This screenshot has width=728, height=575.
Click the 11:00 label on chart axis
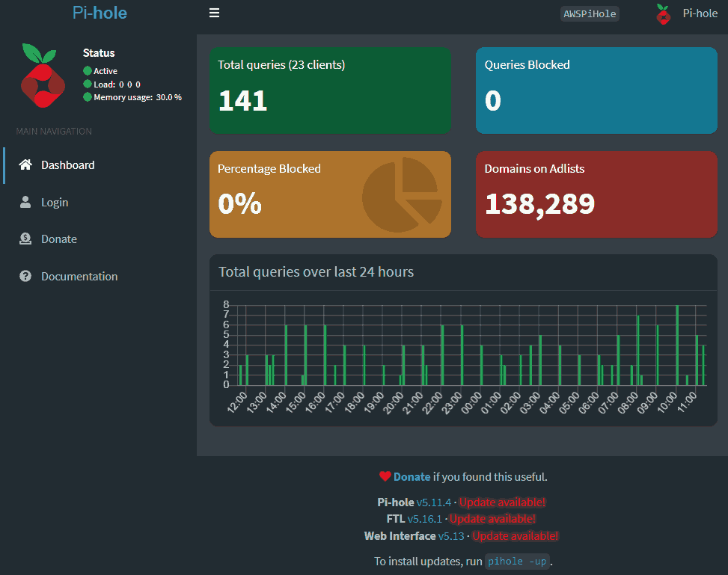[686, 402]
